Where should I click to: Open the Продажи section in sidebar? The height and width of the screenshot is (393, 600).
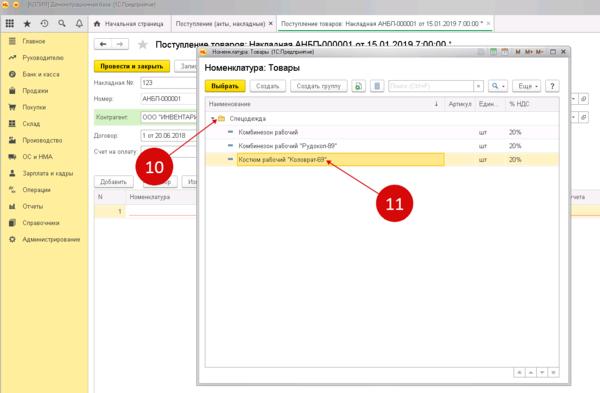[35, 91]
